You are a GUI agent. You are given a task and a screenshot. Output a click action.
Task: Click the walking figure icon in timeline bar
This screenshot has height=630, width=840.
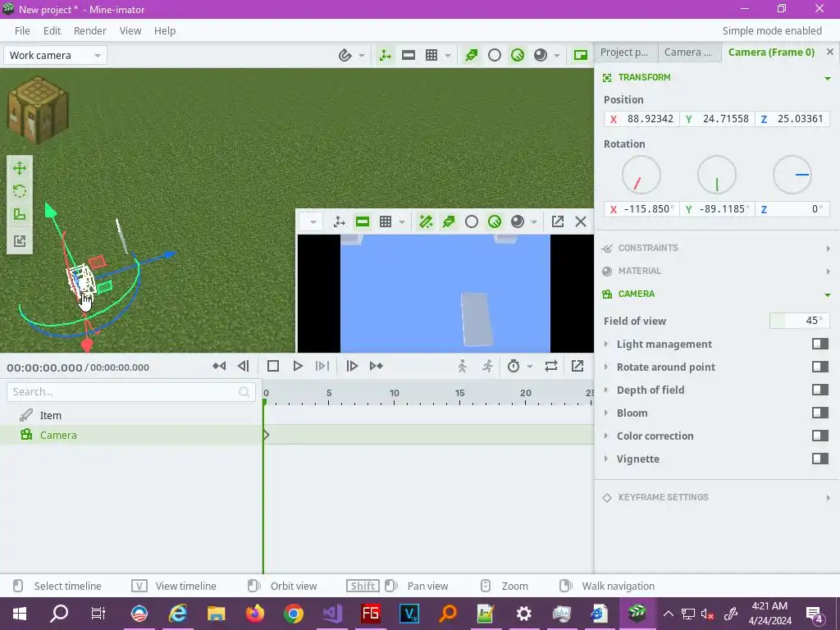tap(463, 366)
